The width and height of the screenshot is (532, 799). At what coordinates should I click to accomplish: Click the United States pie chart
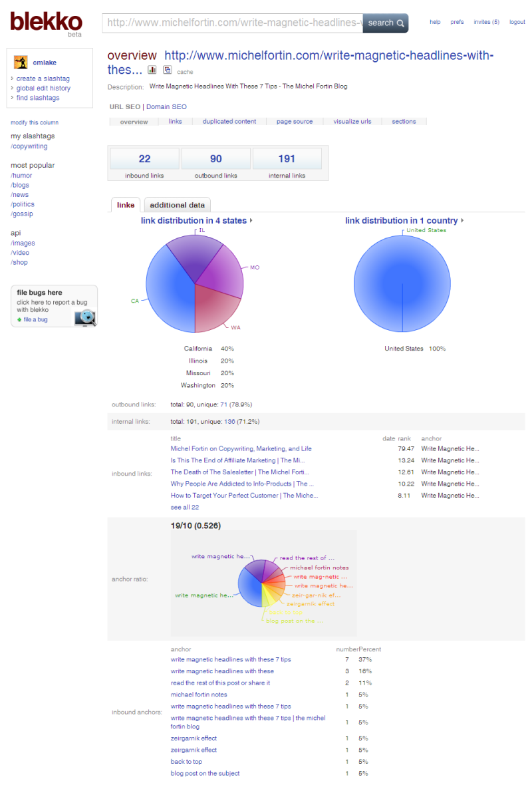[402, 283]
